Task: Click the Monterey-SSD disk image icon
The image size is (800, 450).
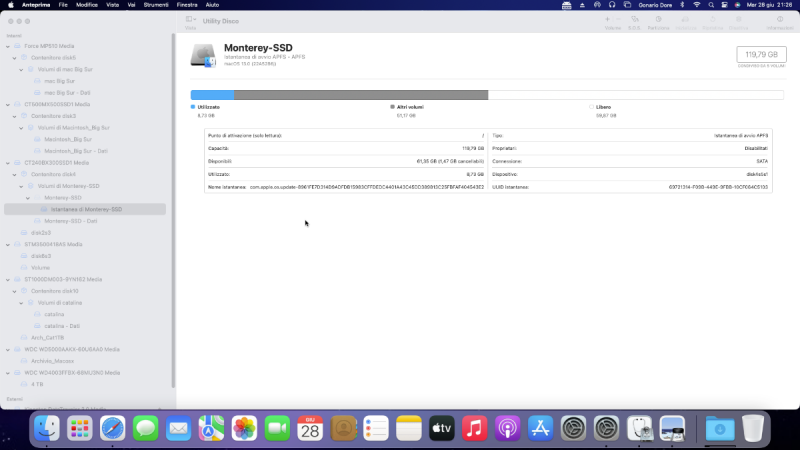Action: 203,56
